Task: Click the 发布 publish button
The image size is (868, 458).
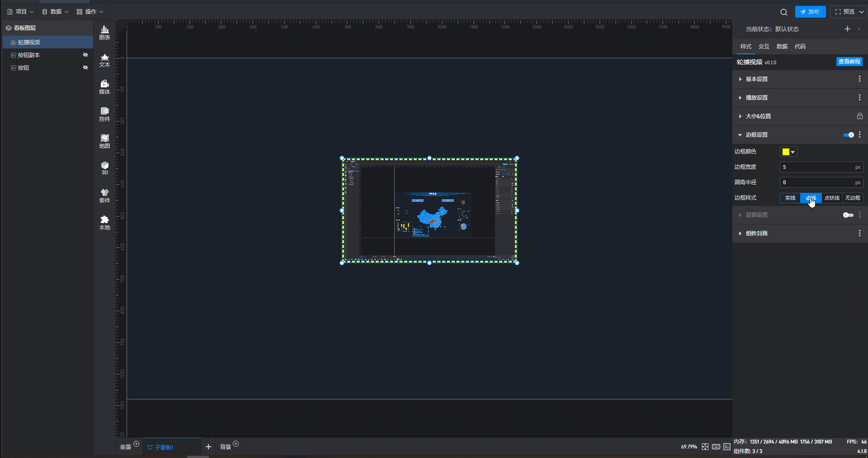Action: [x=810, y=12]
